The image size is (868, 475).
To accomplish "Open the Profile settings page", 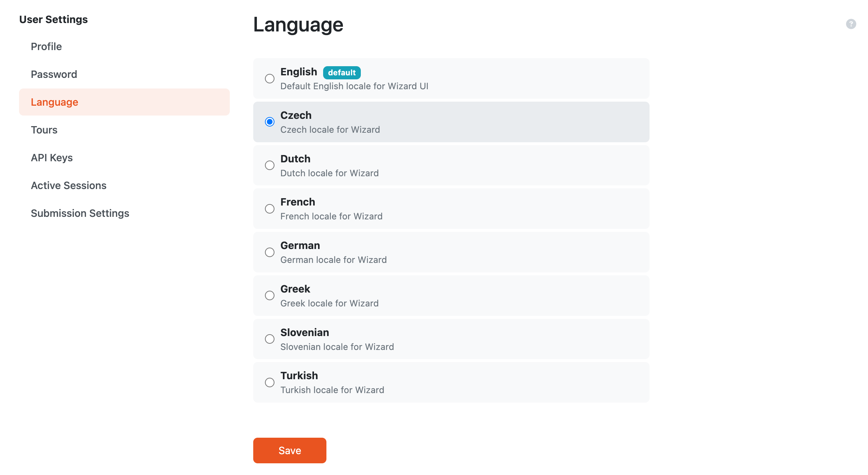I will (124, 46).
